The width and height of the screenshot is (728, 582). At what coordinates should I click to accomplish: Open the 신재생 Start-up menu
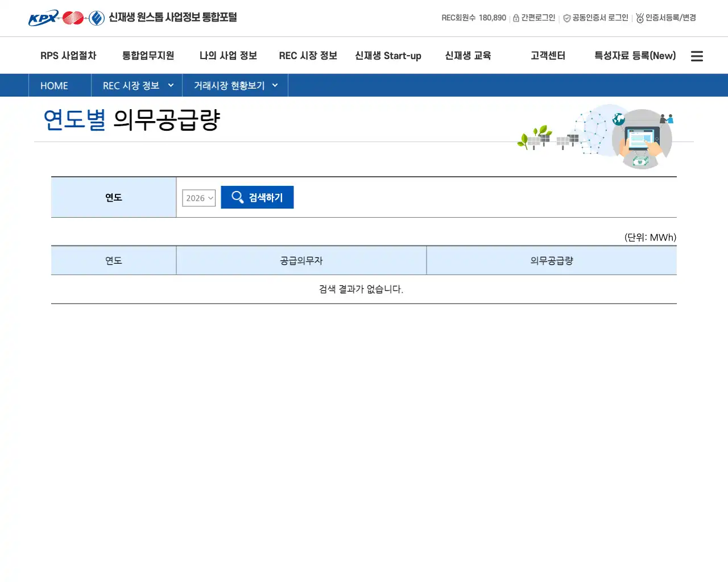(x=388, y=56)
